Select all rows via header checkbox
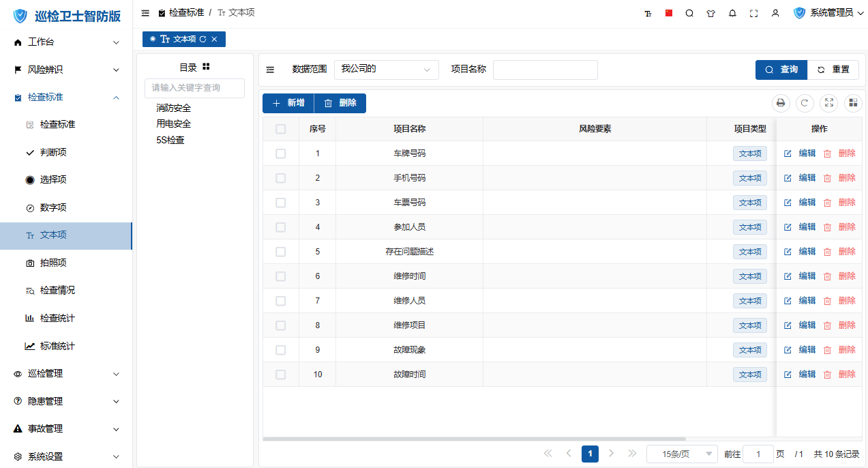 [x=280, y=129]
